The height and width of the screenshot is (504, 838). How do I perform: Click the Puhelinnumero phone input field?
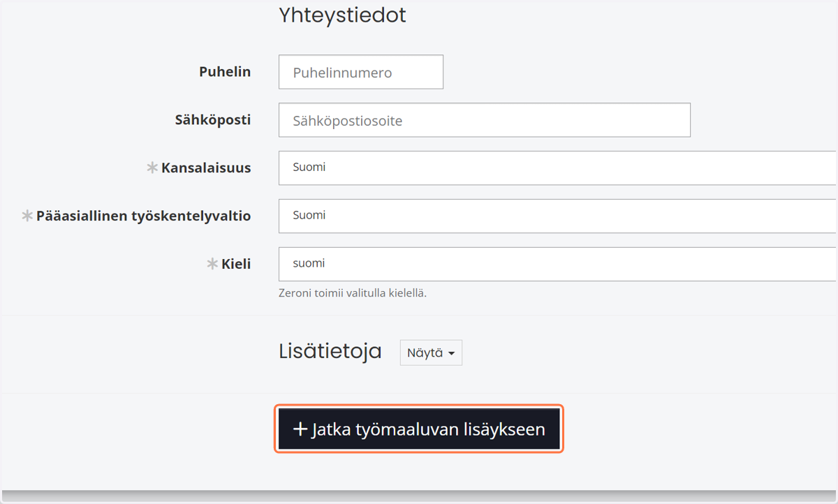coord(360,72)
